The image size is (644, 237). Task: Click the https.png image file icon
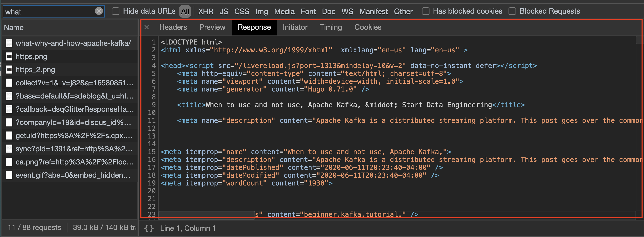9,56
